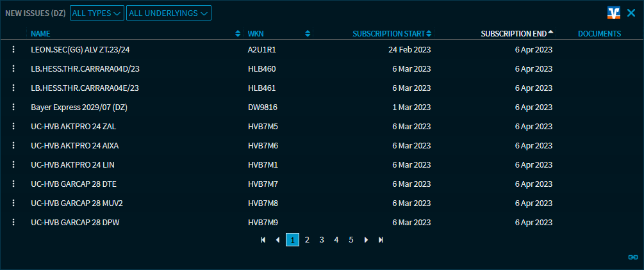Viewport: 644px width, 270px height.
Task: Go to the first page of results
Action: tap(263, 240)
